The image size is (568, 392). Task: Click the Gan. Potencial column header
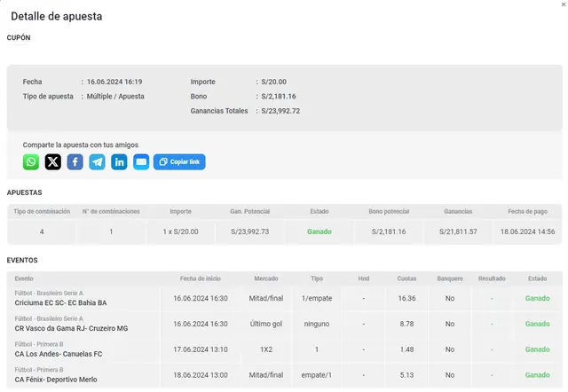[249, 211]
